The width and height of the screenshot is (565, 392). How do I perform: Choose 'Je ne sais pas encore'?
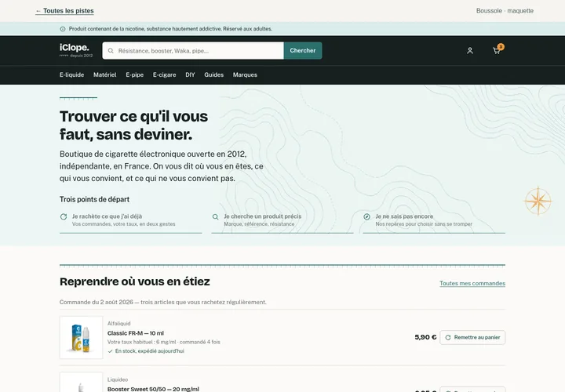pyautogui.click(x=434, y=220)
